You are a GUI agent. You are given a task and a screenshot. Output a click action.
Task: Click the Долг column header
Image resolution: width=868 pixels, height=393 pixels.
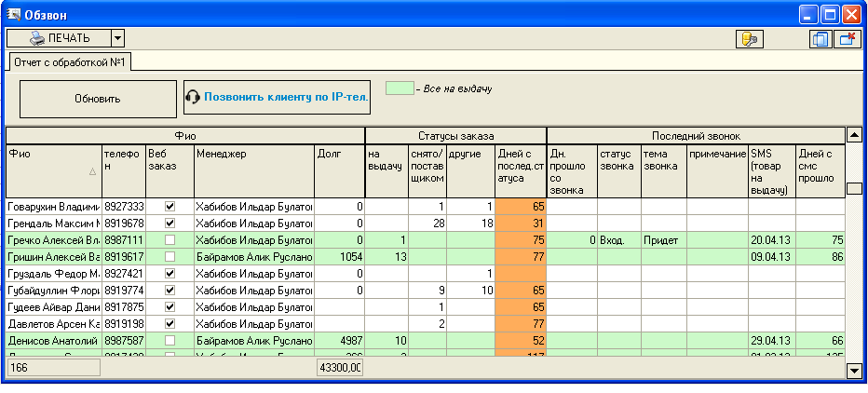coord(338,155)
